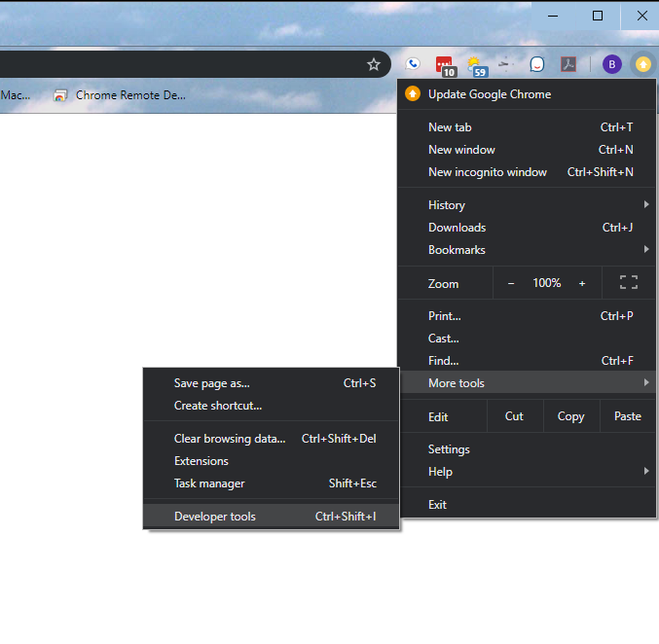Choose Clear browsing data...
659x644 pixels.
pyautogui.click(x=271, y=439)
